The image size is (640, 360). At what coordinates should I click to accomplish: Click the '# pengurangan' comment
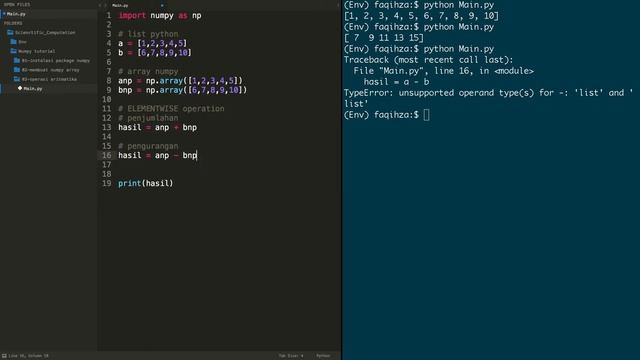pos(148,146)
